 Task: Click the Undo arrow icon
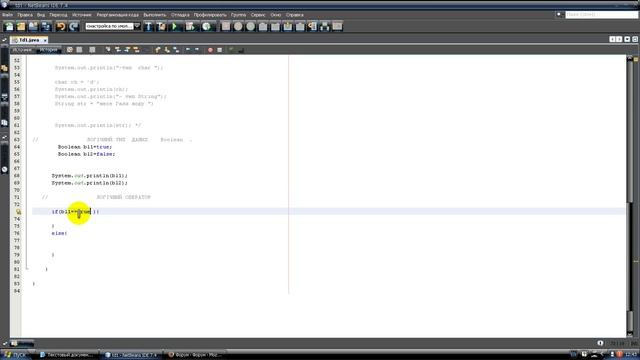[x=61, y=27]
